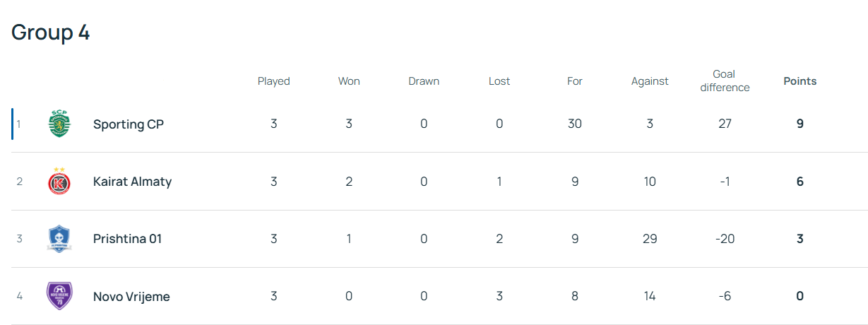This screenshot has width=868, height=325.
Task: Click the Novo Vrijeme purple badge
Action: tap(59, 296)
